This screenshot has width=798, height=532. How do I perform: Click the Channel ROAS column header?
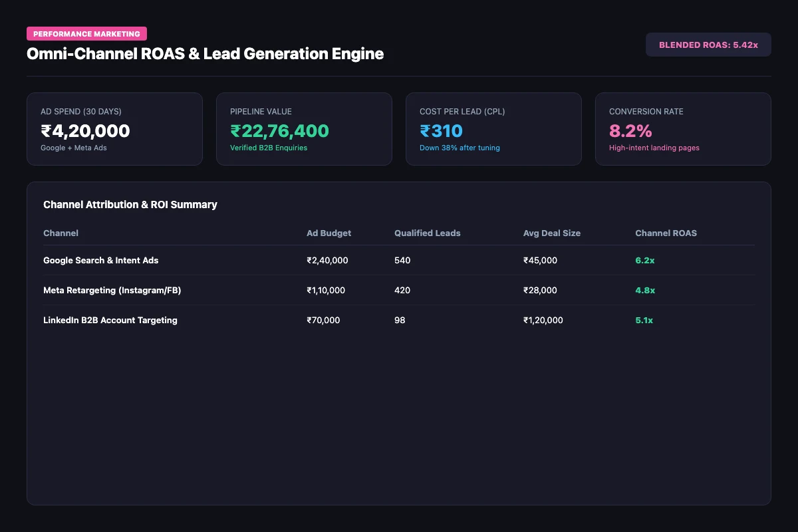coord(666,233)
